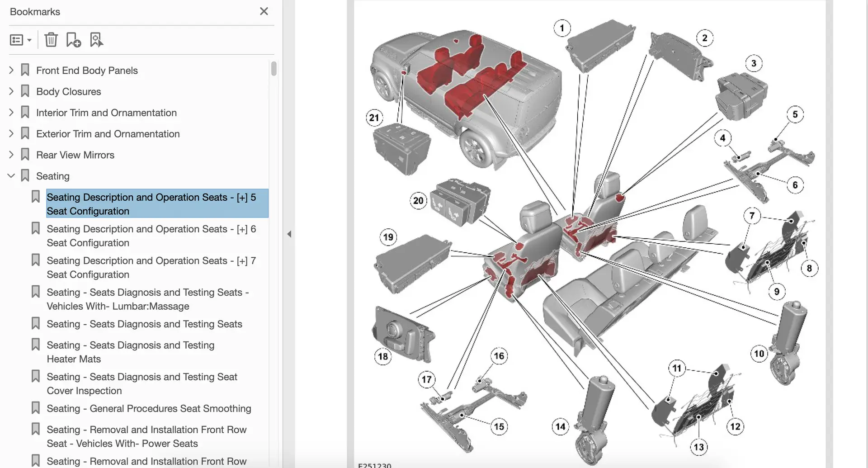Select the 6 Seat Configuration bookmark
This screenshot has width=868, height=468.
point(151,236)
